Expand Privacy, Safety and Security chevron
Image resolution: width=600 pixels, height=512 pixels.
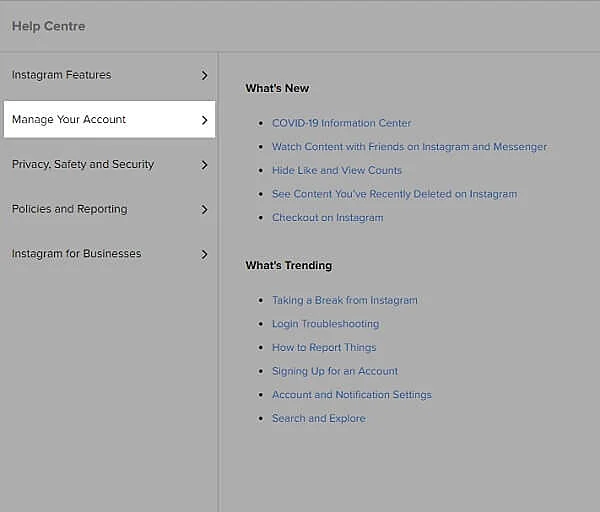click(204, 165)
